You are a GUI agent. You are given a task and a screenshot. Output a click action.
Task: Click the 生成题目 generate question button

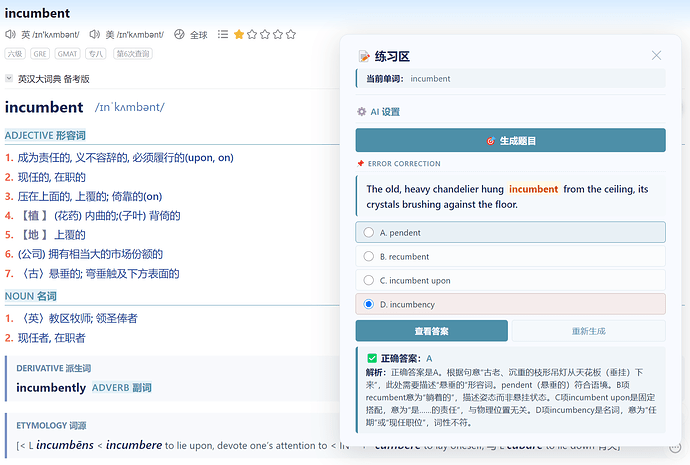[x=510, y=140]
